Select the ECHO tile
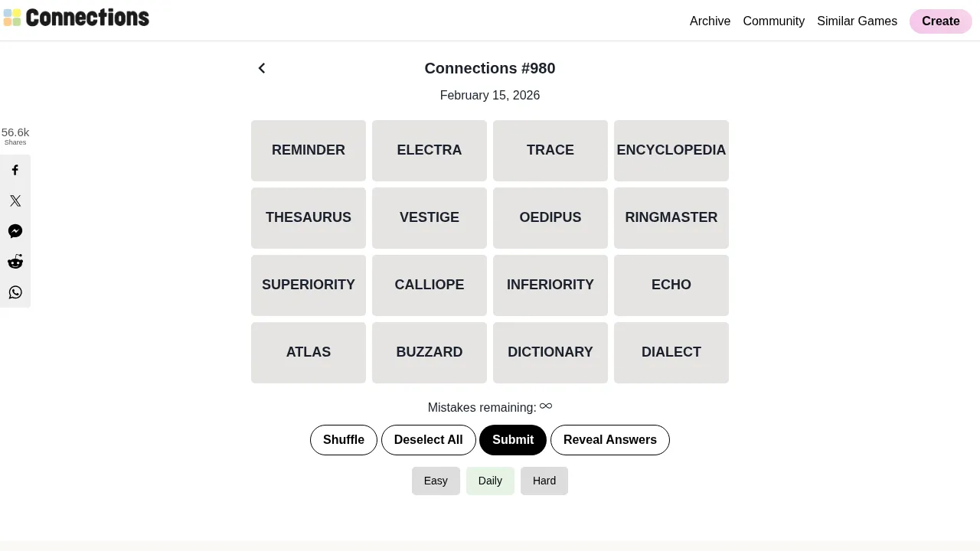Image resolution: width=980 pixels, height=551 pixels. tap(671, 285)
